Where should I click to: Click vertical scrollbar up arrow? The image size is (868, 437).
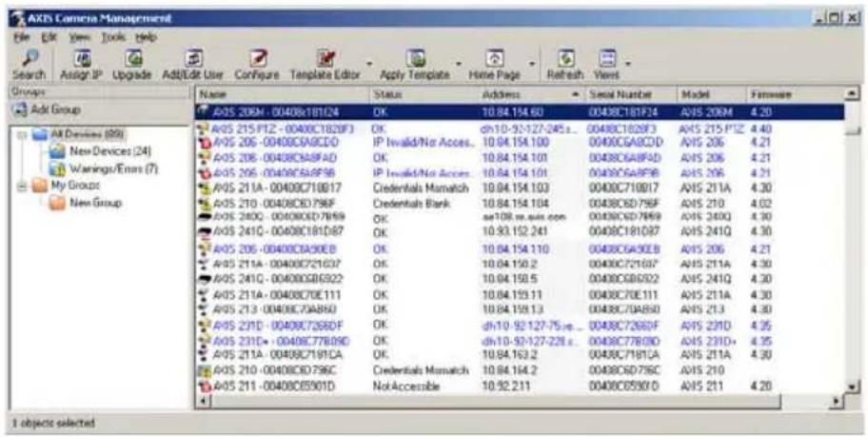point(853,94)
